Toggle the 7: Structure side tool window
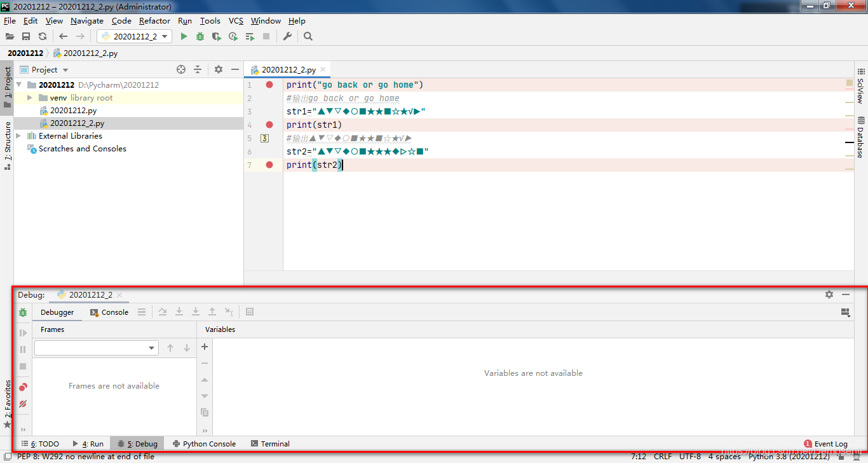 7,144
